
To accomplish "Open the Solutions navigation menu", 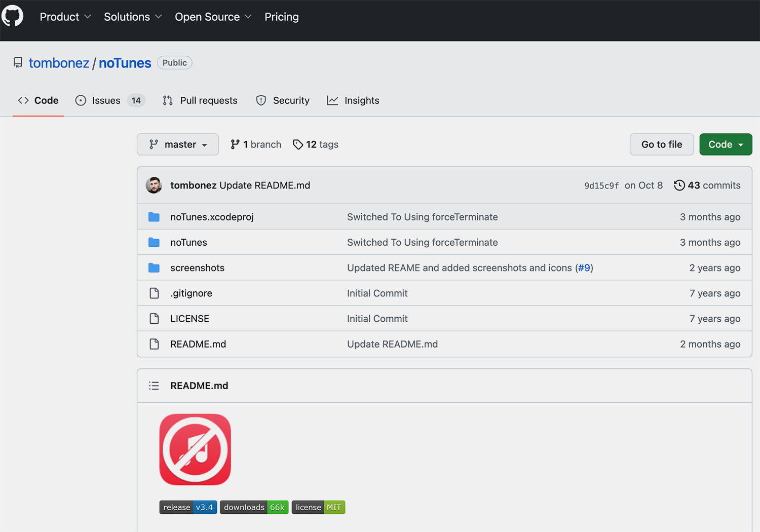I will click(133, 17).
